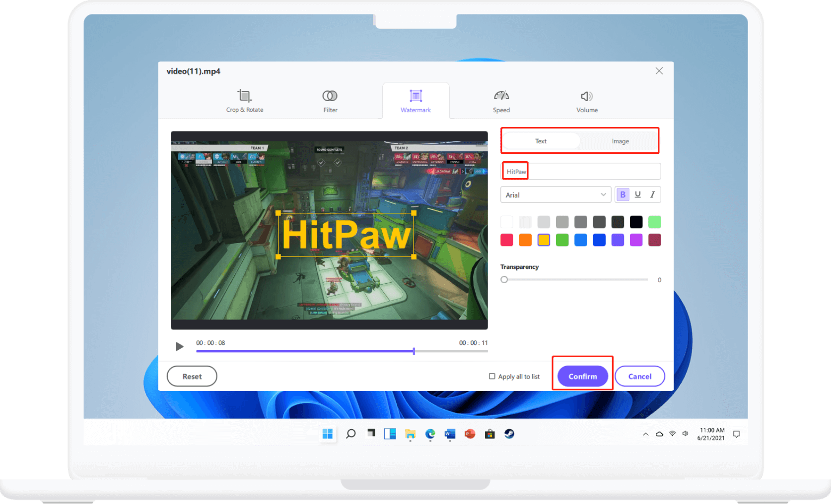Viewport: 831px width, 504px height.
Task: Pick the maroon color swatch
Action: (x=655, y=240)
